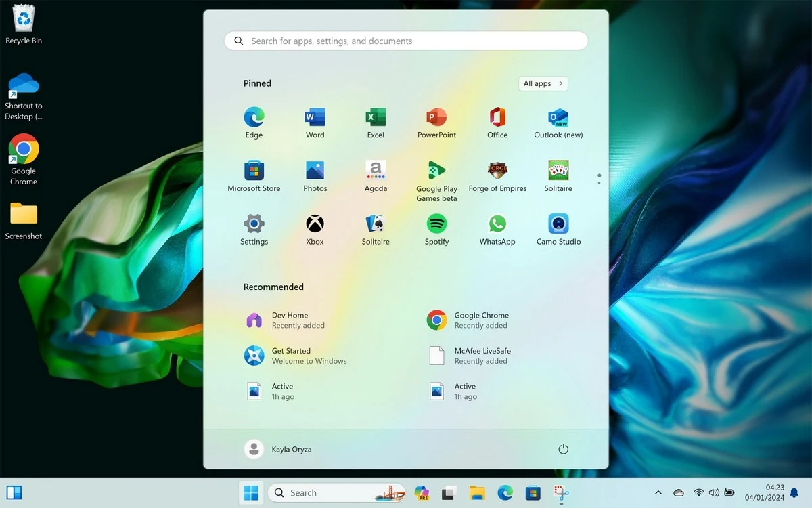This screenshot has width=812, height=508.
Task: Open the pinned Office app
Action: (x=497, y=123)
